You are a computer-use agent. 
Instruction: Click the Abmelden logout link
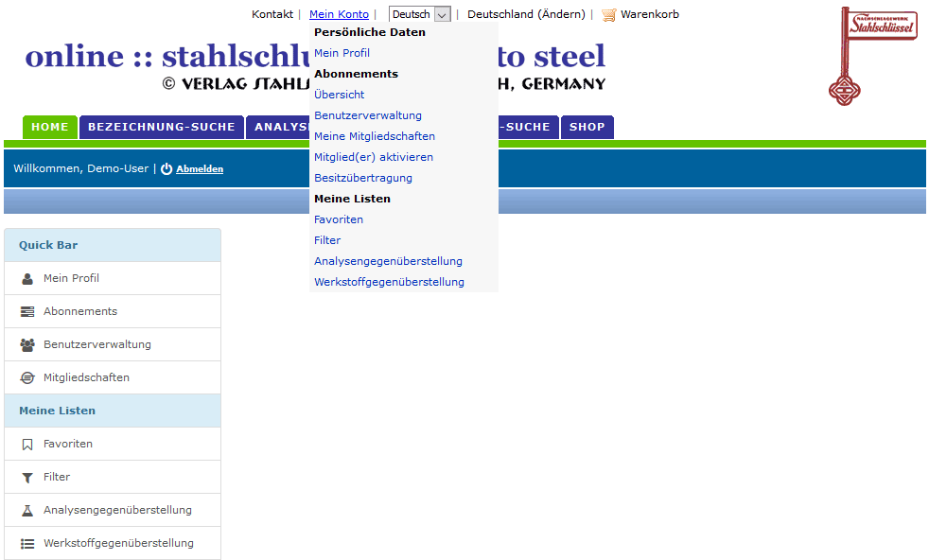200,169
